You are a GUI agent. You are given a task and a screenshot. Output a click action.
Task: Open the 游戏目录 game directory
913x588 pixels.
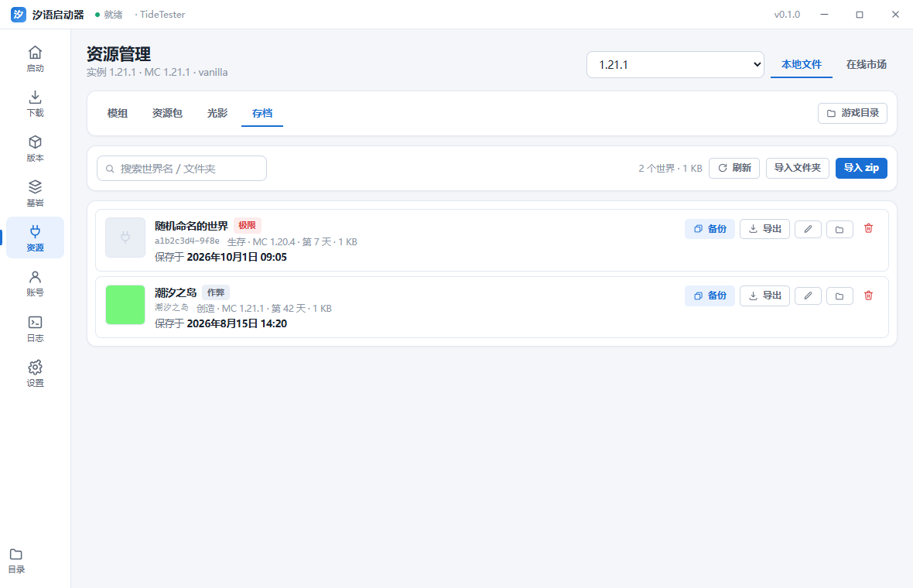point(853,113)
